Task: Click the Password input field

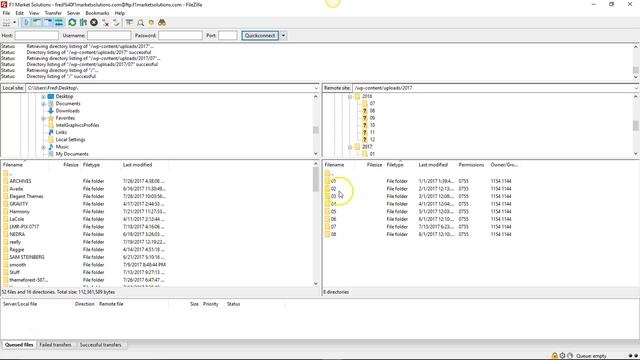Action: point(180,36)
